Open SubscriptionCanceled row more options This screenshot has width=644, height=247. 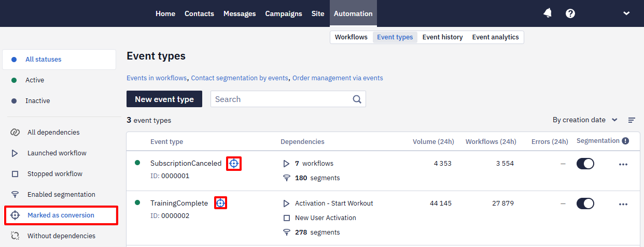pyautogui.click(x=623, y=164)
